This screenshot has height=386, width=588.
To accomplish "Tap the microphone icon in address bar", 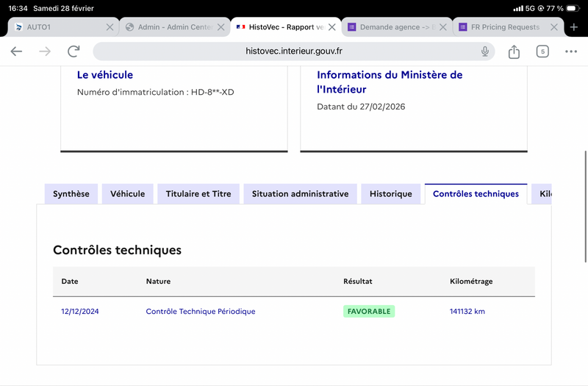I will pos(485,51).
